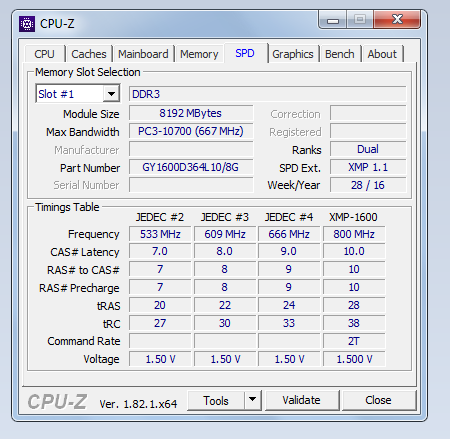Click the 8192 MBytes module size field
This screenshot has width=450, height=439.
coord(191,113)
